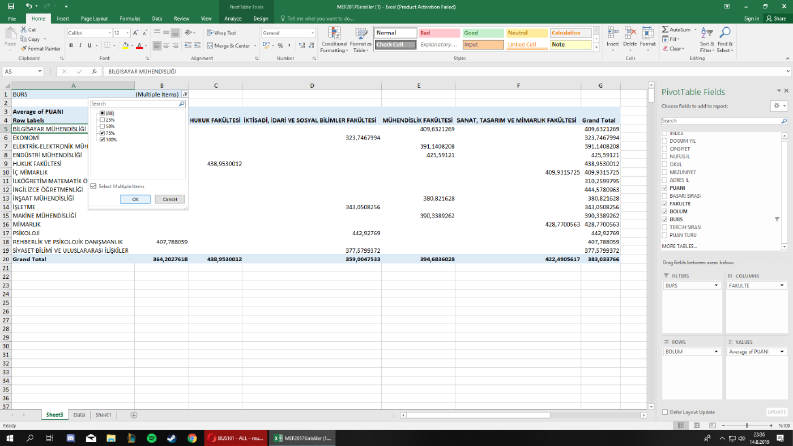This screenshot has width=793, height=446.
Task: Toggle Select Multiple Items checkbox
Action: [x=94, y=187]
